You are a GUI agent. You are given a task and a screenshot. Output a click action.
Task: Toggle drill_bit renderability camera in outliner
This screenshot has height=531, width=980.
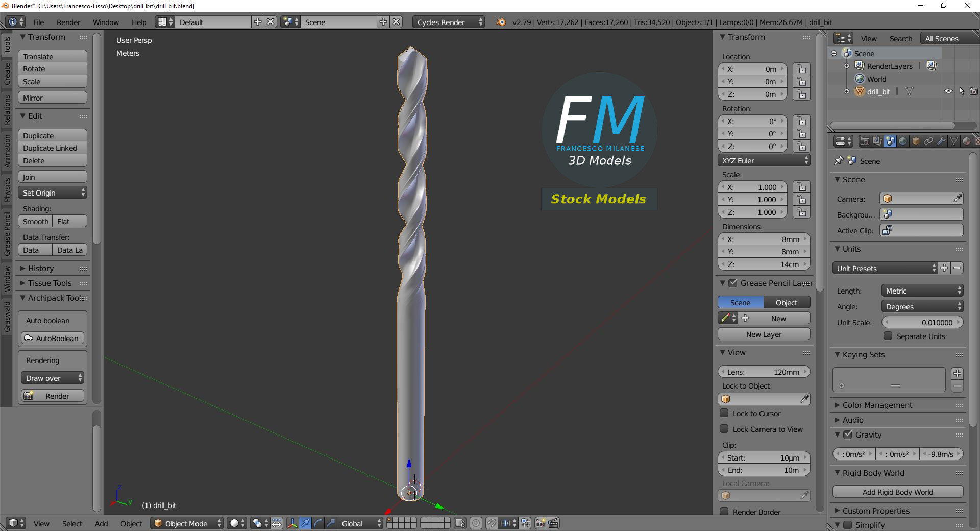pos(974,91)
